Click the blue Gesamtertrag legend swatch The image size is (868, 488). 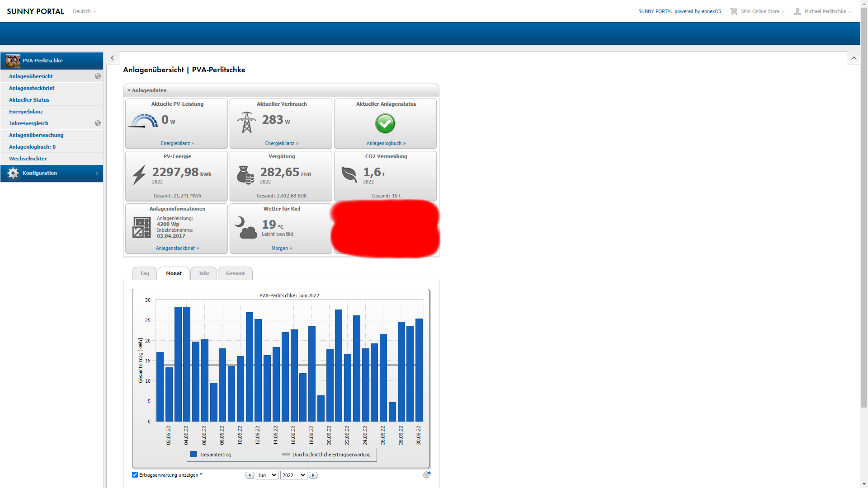(x=193, y=455)
